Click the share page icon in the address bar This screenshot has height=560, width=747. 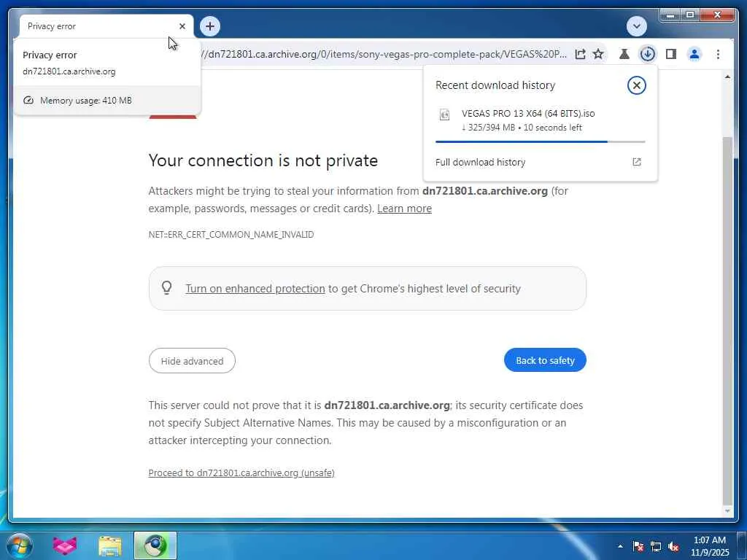pyautogui.click(x=580, y=54)
